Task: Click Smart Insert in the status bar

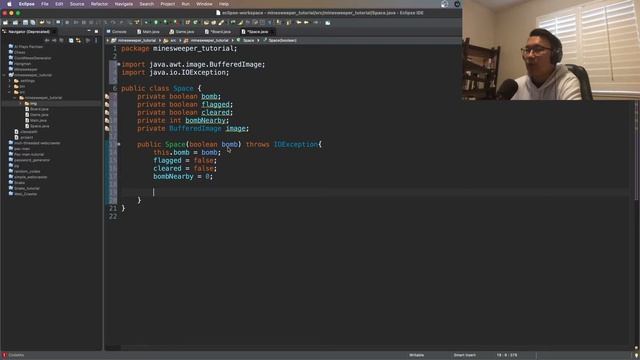Action: pyautogui.click(x=464, y=355)
